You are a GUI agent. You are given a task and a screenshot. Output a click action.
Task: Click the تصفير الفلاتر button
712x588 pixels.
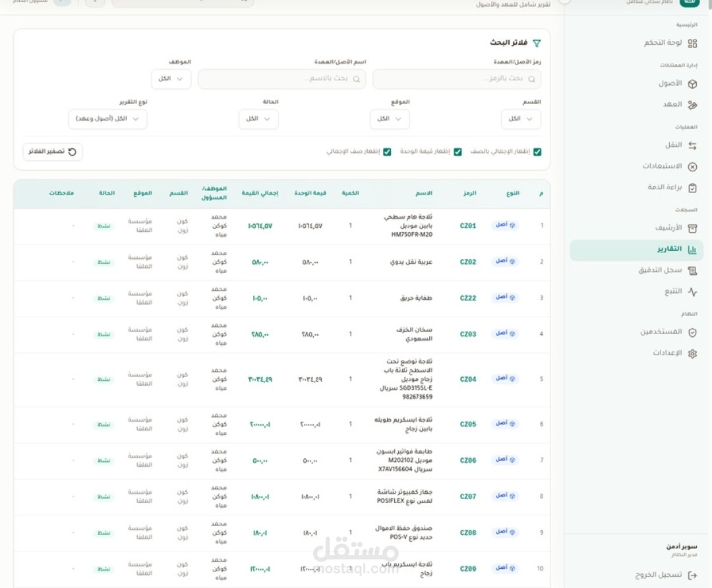[53, 152]
